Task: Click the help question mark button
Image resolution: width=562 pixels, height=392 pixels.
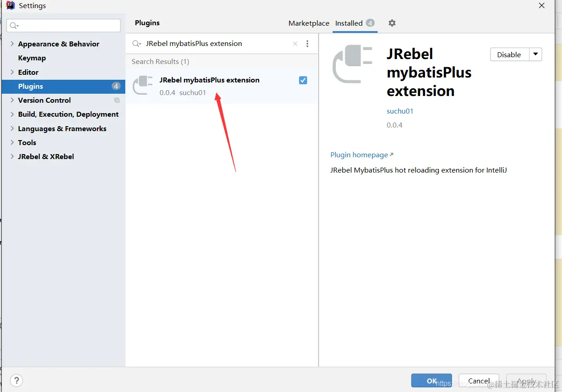Action: click(16, 380)
